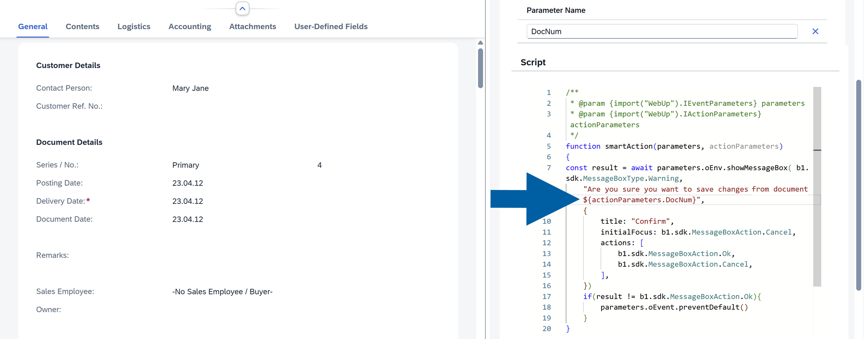Click the document form vertical scrollbar thumb
Image resolution: width=868 pixels, height=339 pixels.
480,68
